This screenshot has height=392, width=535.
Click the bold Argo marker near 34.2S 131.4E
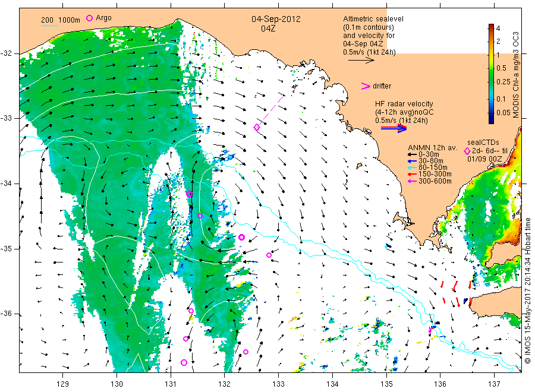point(190,194)
